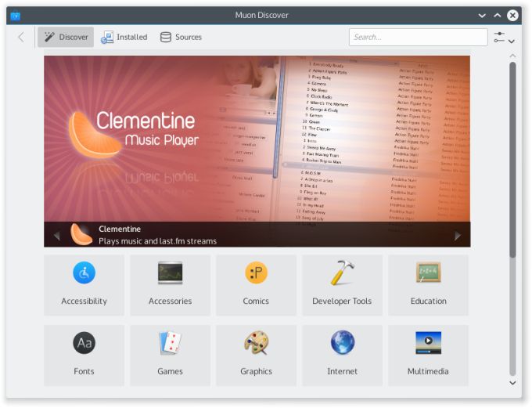Viewport: 532px width, 408px height.
Task: Go back using the back arrow
Action: coord(21,37)
